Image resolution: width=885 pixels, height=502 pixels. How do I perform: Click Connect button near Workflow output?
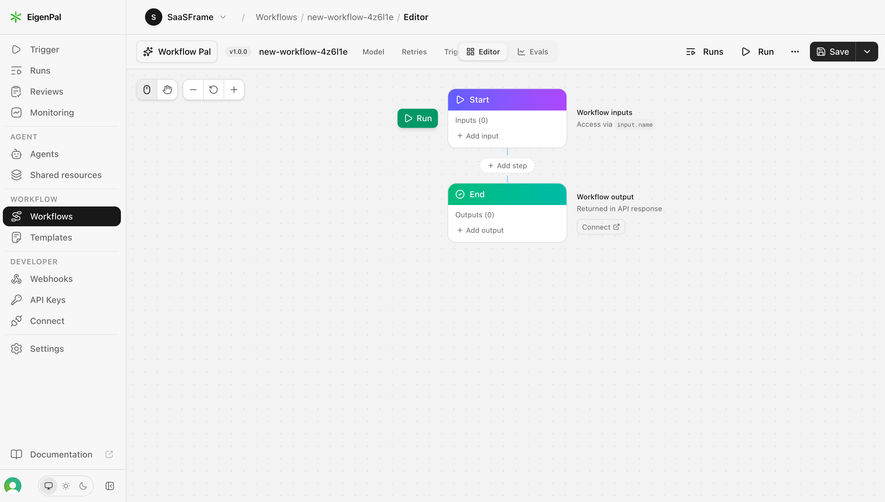[x=601, y=227]
